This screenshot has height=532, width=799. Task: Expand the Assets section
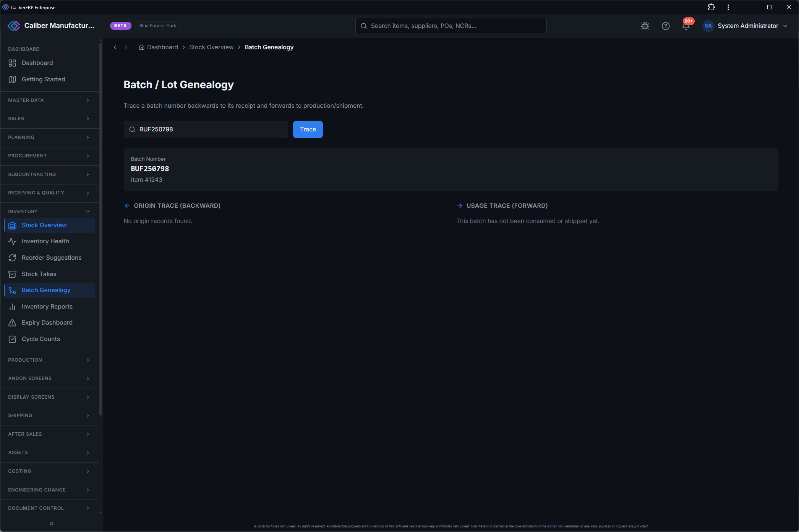coord(50,453)
